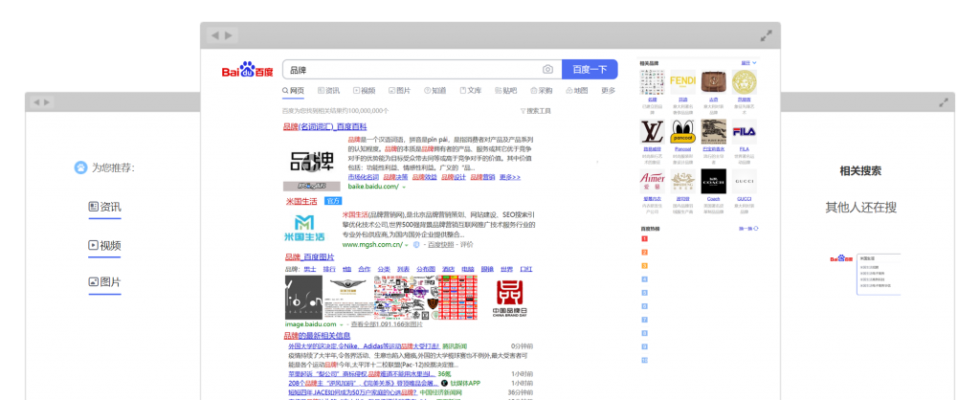Image resolution: width=980 pixels, height=400 pixels.
Task: Open the 品牌营销 sub-link
Action: click(x=483, y=177)
